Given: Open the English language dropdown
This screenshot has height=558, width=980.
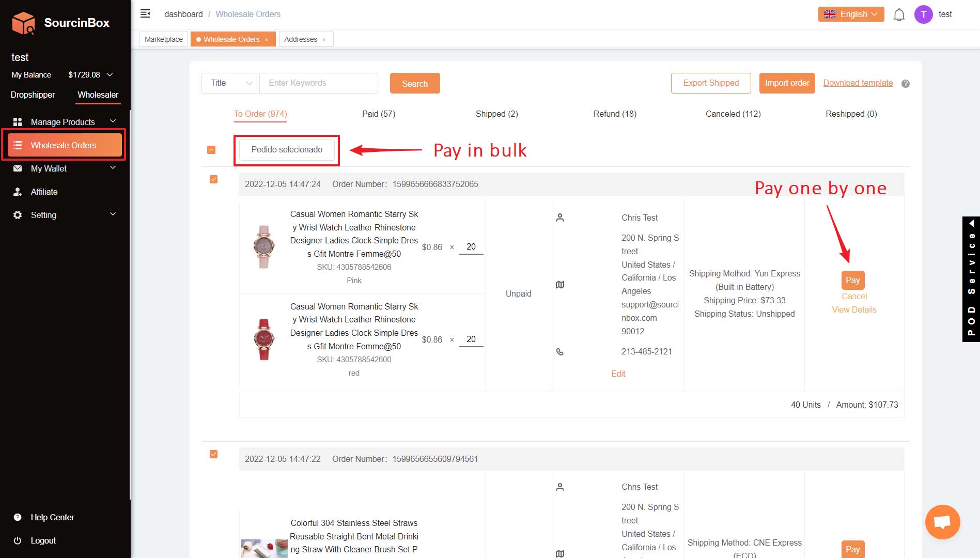Looking at the screenshot, I should pyautogui.click(x=850, y=14).
